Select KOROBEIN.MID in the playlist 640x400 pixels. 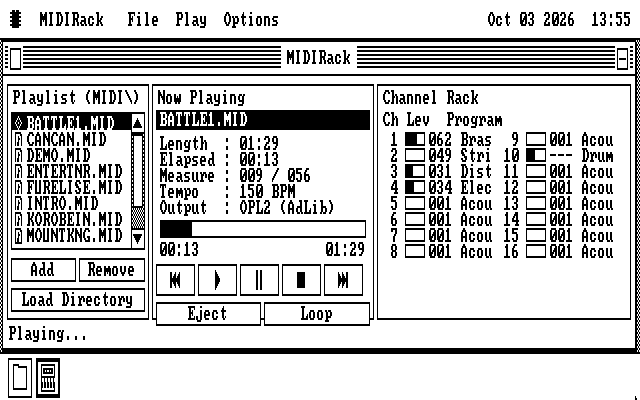[x=71, y=220]
